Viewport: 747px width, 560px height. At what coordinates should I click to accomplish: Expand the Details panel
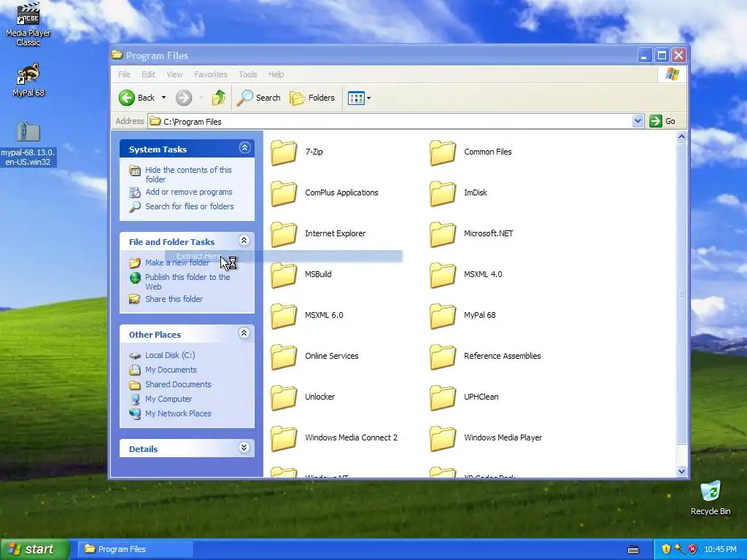pyautogui.click(x=244, y=447)
